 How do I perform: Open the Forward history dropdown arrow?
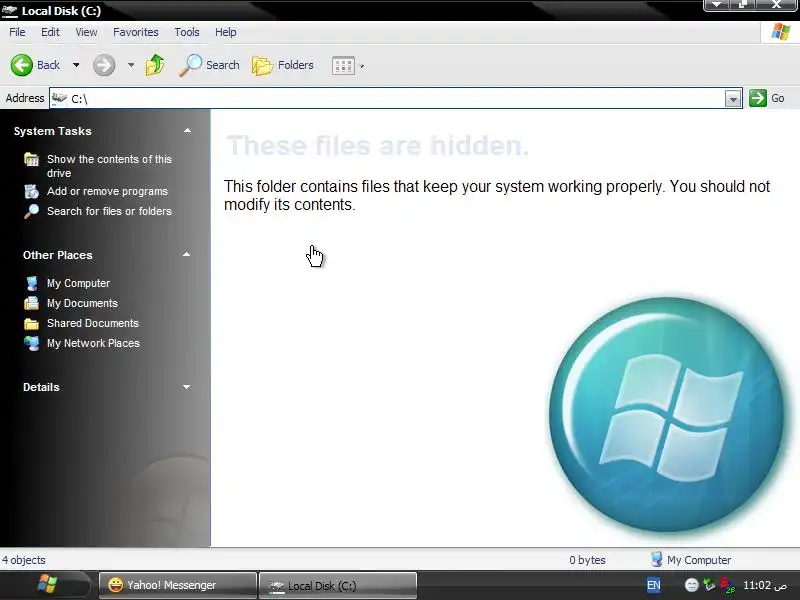131,65
